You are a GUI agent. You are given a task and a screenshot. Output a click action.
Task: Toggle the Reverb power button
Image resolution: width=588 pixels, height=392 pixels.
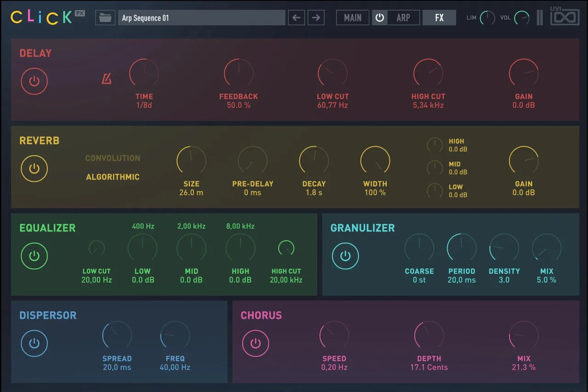pyautogui.click(x=34, y=169)
